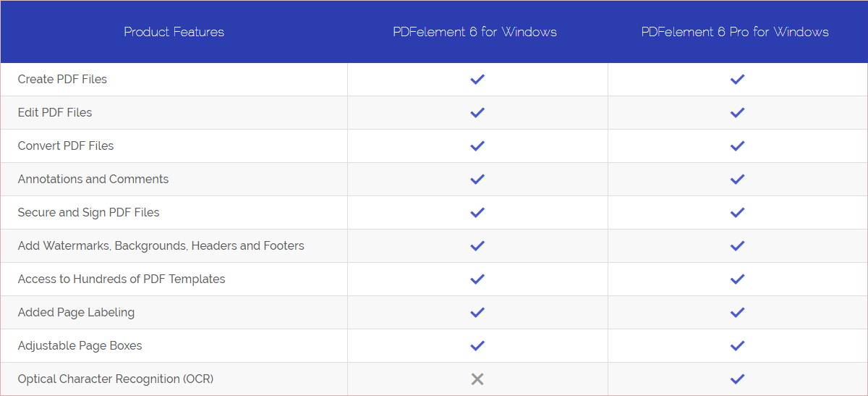Screen dimensions: 868x396
Task: Select the PDFelement 6 for Windows header
Action: 475,32
